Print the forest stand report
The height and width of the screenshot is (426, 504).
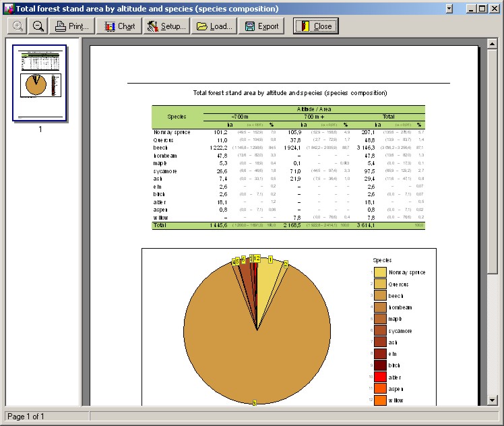pos(72,26)
